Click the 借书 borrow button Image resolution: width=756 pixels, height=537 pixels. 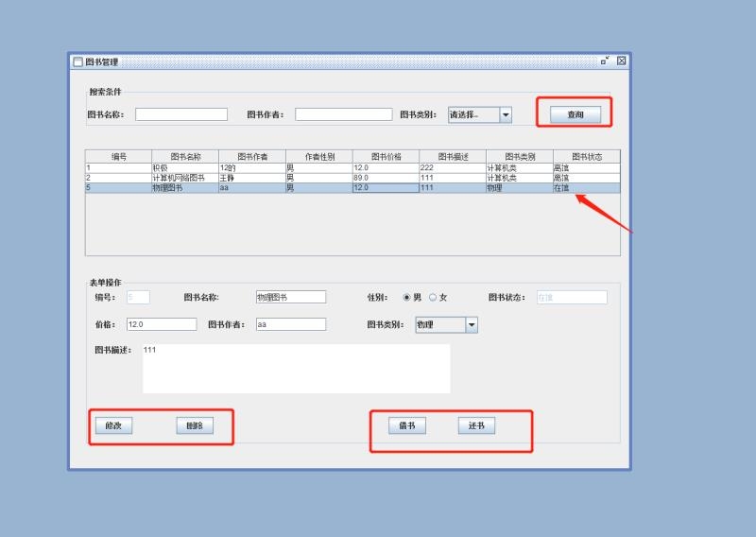407,425
